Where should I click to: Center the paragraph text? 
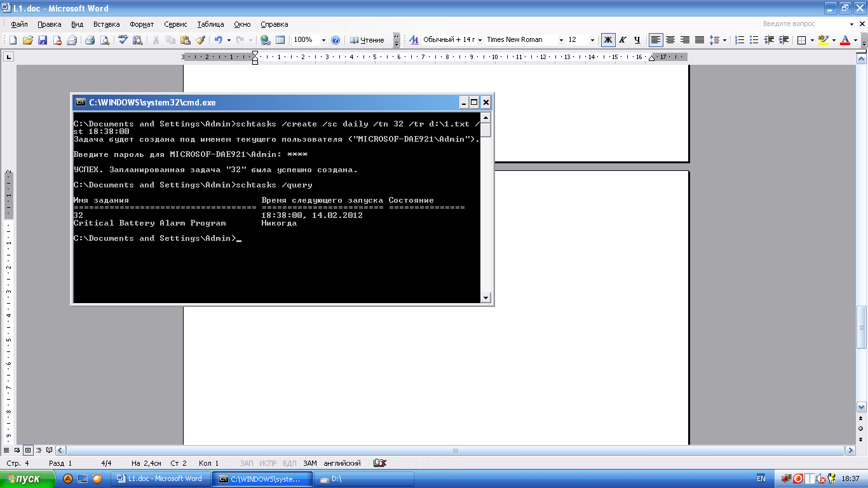(x=670, y=40)
